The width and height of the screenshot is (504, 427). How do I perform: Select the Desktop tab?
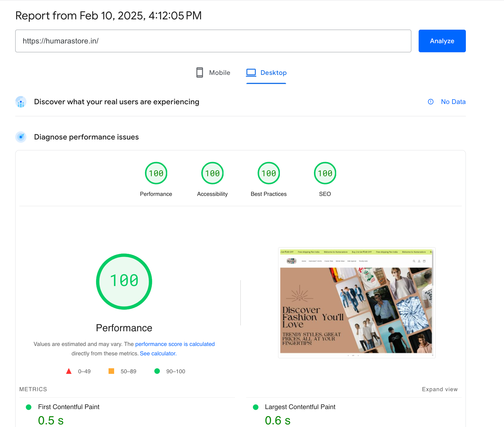266,73
